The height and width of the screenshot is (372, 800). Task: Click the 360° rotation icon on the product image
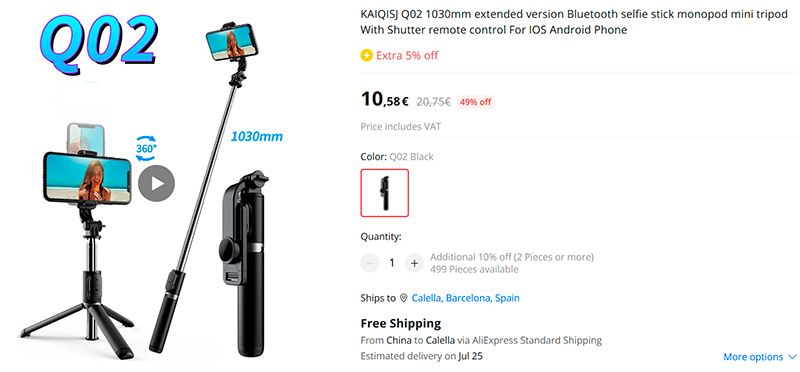[x=146, y=148]
